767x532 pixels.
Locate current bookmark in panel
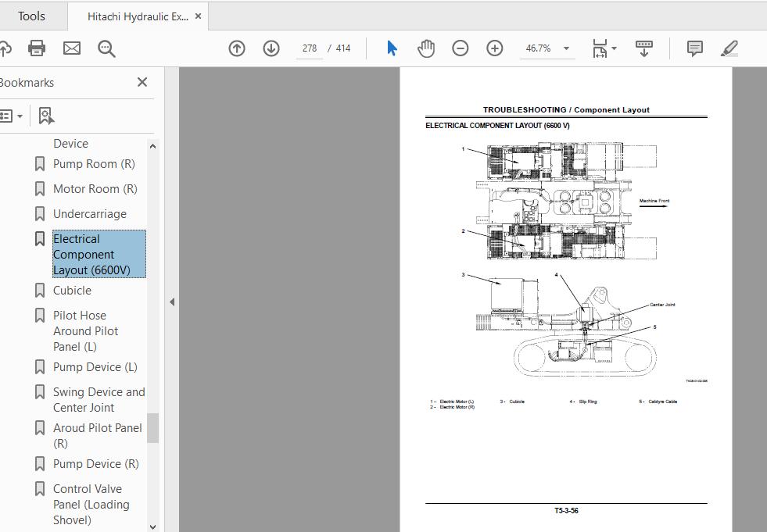(x=46, y=115)
